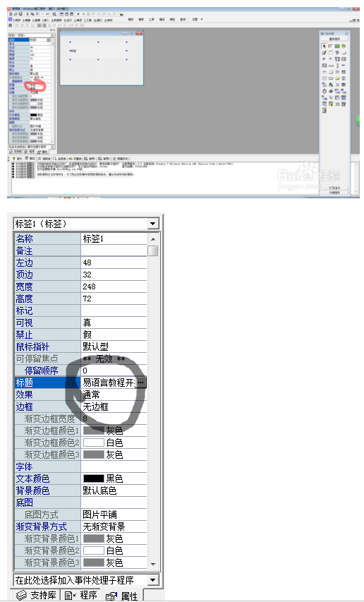
Task: Click the white swatch of 渐变背景颜色2
Action: click(x=94, y=550)
